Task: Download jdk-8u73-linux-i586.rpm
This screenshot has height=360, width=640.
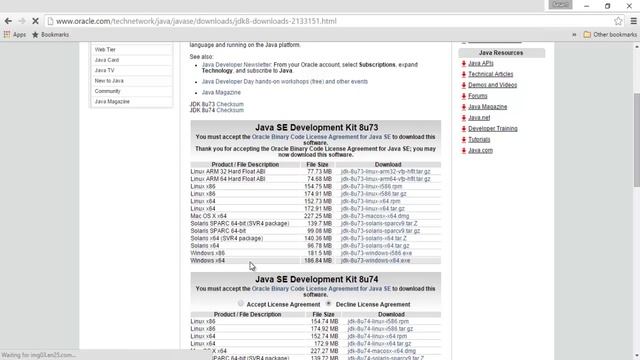Action: (x=371, y=187)
